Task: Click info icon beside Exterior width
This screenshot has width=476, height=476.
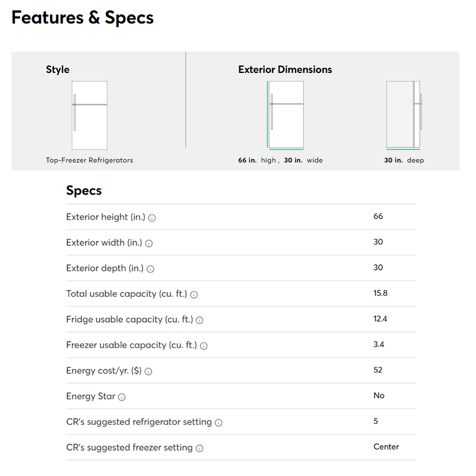Action: [149, 243]
